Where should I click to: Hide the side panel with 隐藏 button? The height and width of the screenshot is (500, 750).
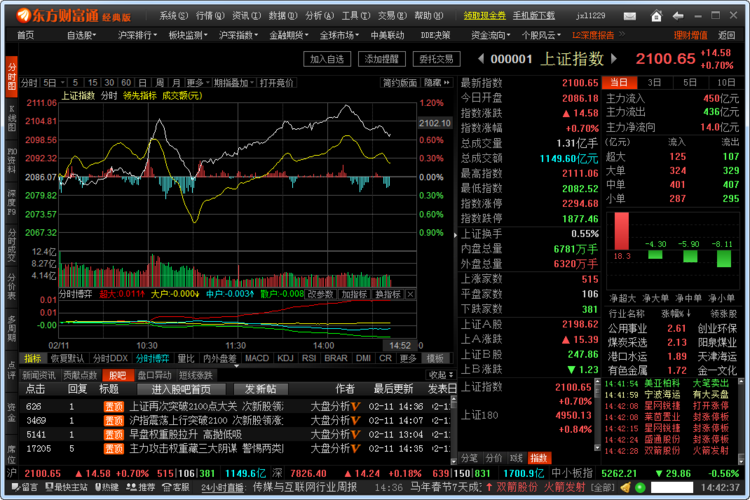click(437, 83)
